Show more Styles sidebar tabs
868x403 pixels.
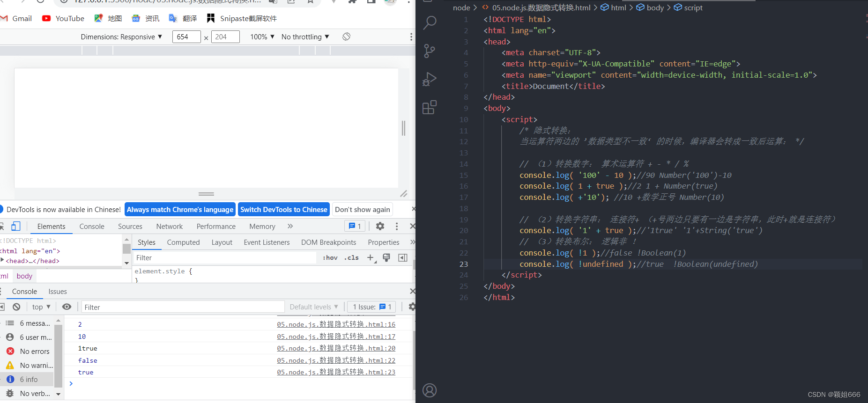[412, 242]
